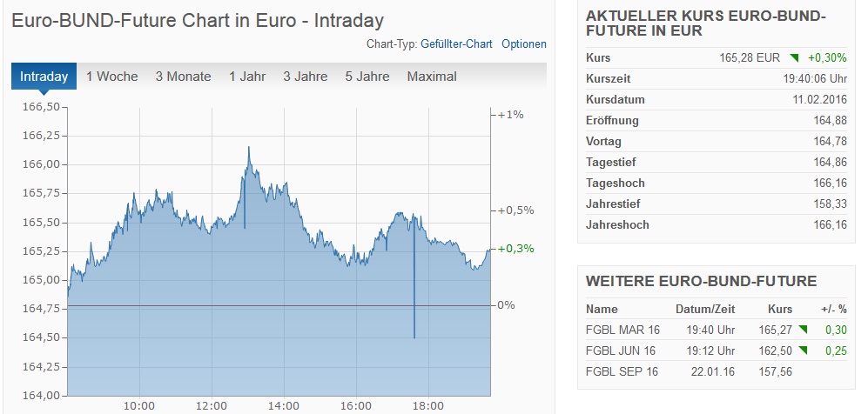Viewport: 868px width, 414px height.
Task: Click the Weitere Euro-Bund-Future heading
Action: pos(701,281)
